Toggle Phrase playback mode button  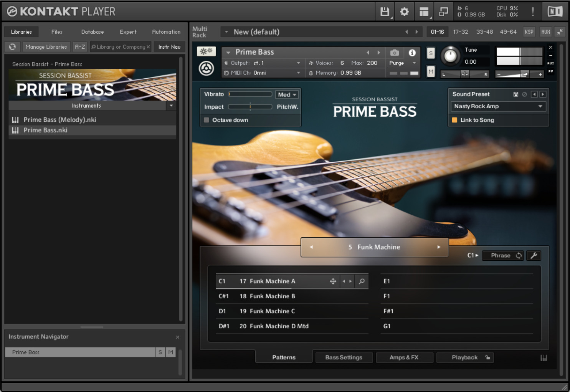pyautogui.click(x=503, y=256)
